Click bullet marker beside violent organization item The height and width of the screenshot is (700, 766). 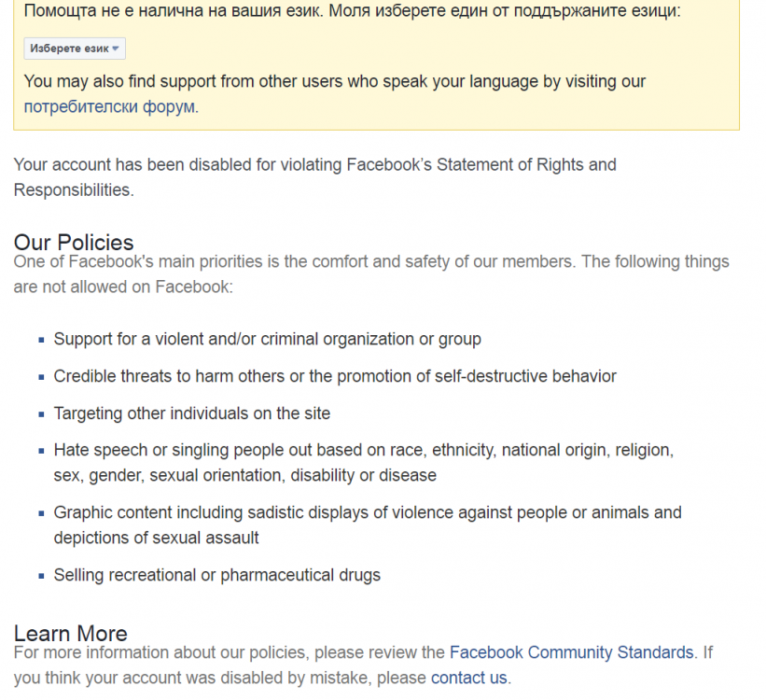click(x=42, y=340)
